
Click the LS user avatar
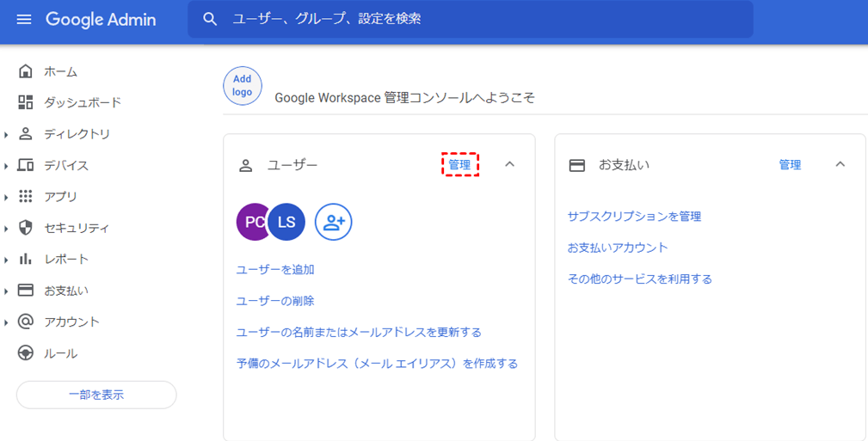click(286, 222)
